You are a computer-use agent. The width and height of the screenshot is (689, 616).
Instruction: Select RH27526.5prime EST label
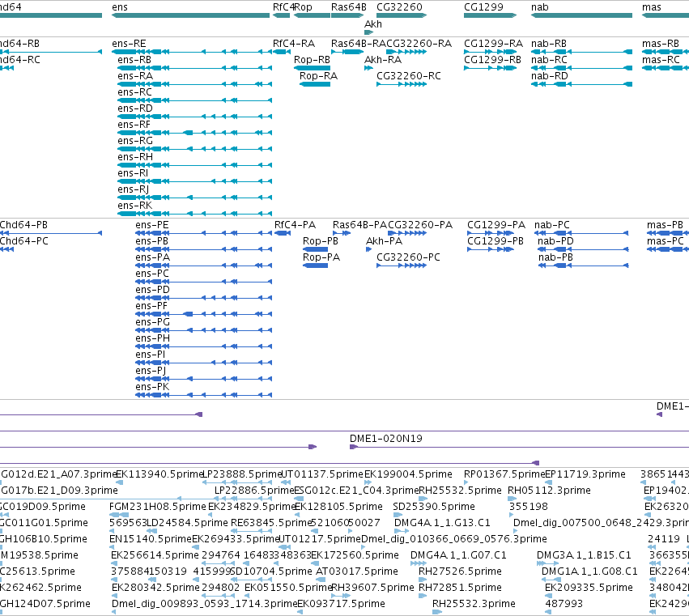(460, 571)
